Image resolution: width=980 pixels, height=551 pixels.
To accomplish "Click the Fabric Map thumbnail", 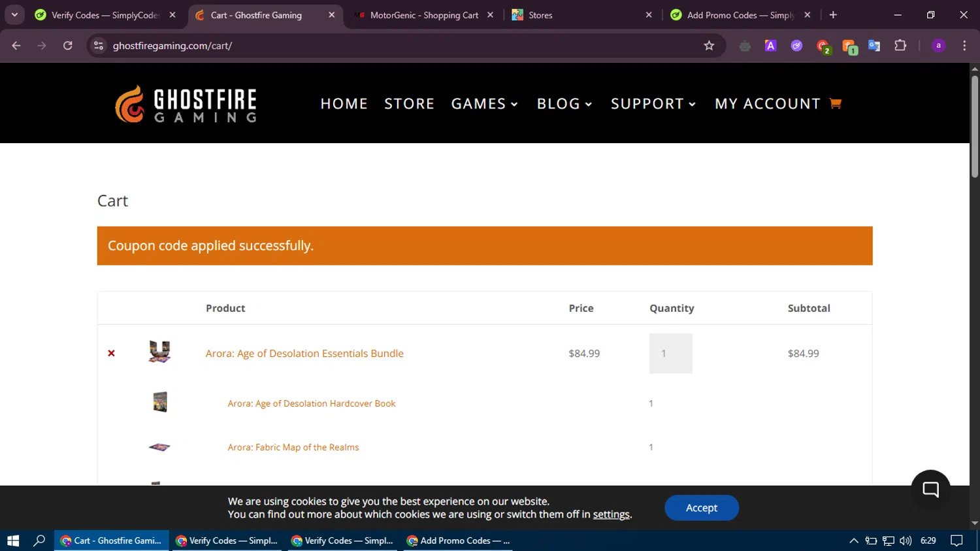I will (x=159, y=447).
